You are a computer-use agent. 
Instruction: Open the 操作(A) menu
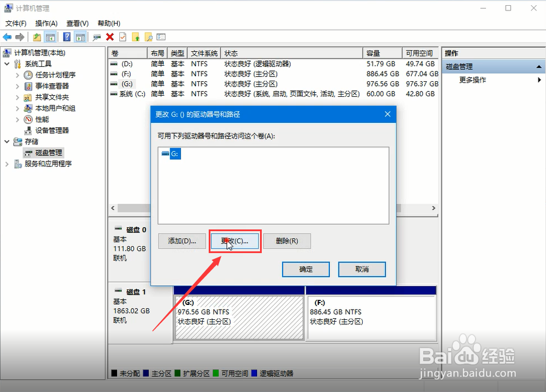coord(46,23)
